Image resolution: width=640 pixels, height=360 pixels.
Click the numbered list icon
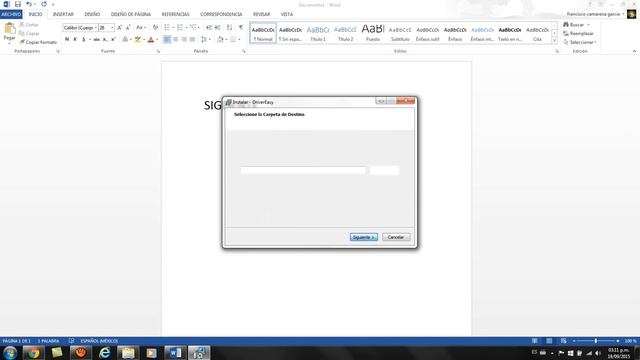(180, 28)
